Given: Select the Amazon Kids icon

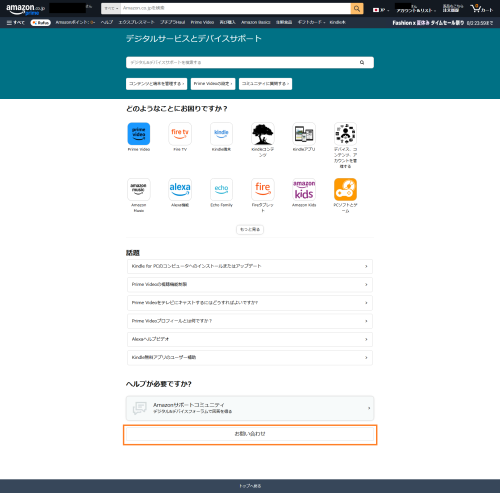Looking at the screenshot, I should (x=304, y=189).
